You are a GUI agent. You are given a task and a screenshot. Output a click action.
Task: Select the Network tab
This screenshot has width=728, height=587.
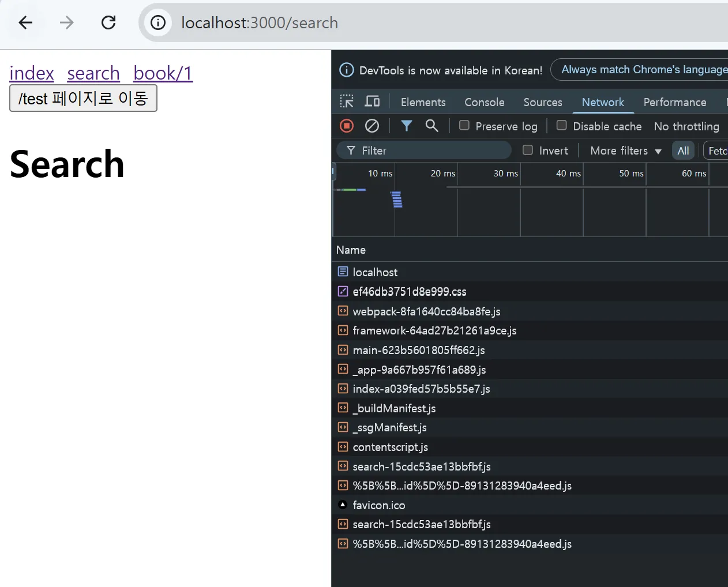coord(603,102)
